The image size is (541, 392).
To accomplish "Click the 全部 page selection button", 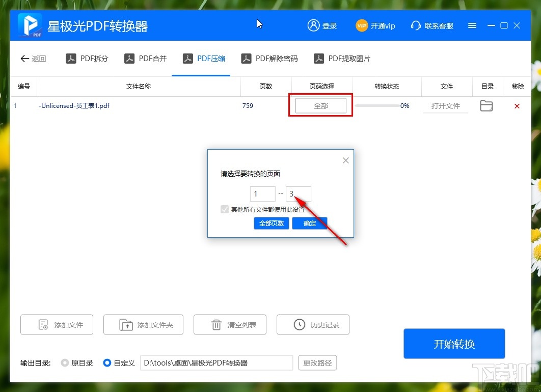I will (x=321, y=106).
